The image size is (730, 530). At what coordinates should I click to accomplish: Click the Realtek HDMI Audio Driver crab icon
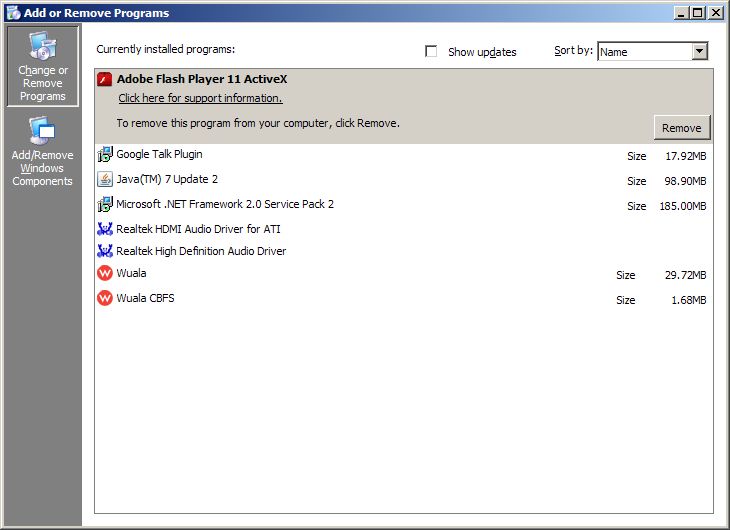(x=105, y=229)
